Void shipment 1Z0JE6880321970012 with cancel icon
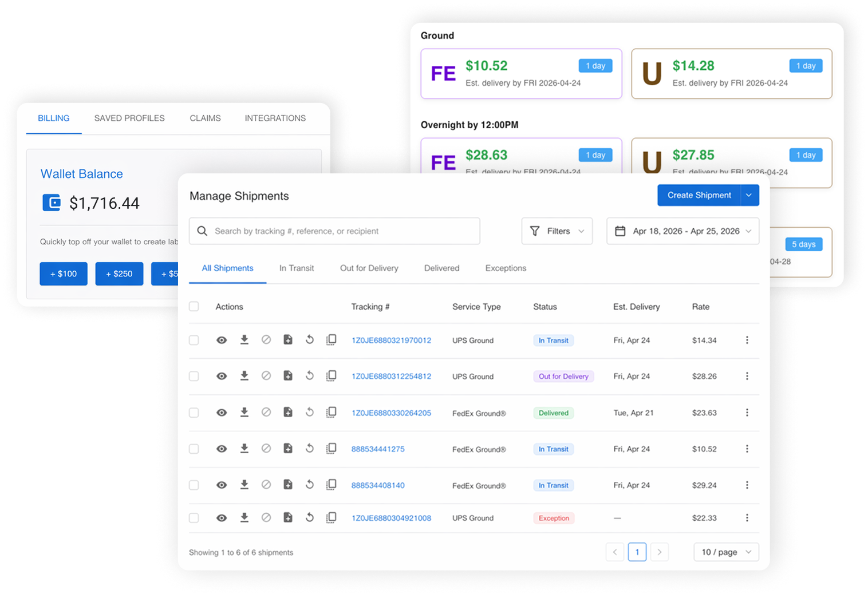This screenshot has height=598, width=868. click(266, 340)
